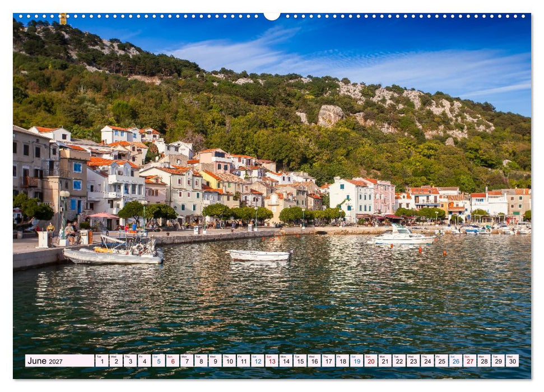This screenshot has width=544, height=392.
Task: Pick the Sunday 13 date cell
Action: (x=272, y=361)
